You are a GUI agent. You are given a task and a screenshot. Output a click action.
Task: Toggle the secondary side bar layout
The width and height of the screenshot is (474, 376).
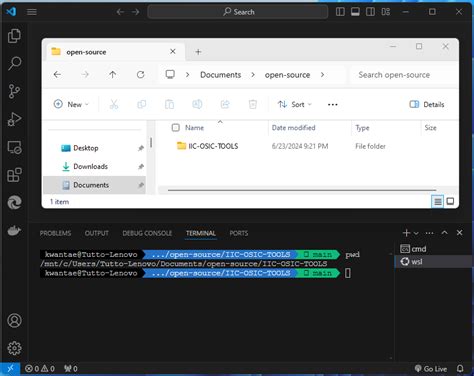click(370, 12)
